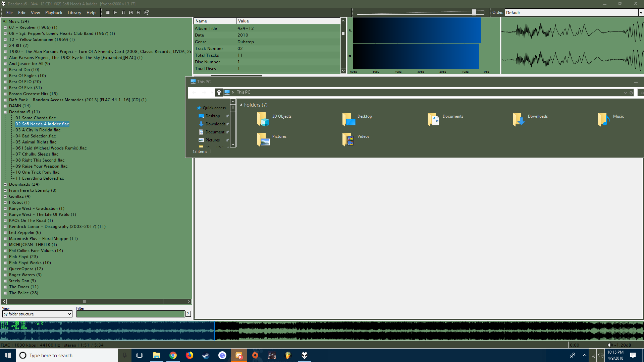Image resolution: width=644 pixels, height=362 pixels.
Task: Select the 3D Objects folder icon
Action: 263,119
